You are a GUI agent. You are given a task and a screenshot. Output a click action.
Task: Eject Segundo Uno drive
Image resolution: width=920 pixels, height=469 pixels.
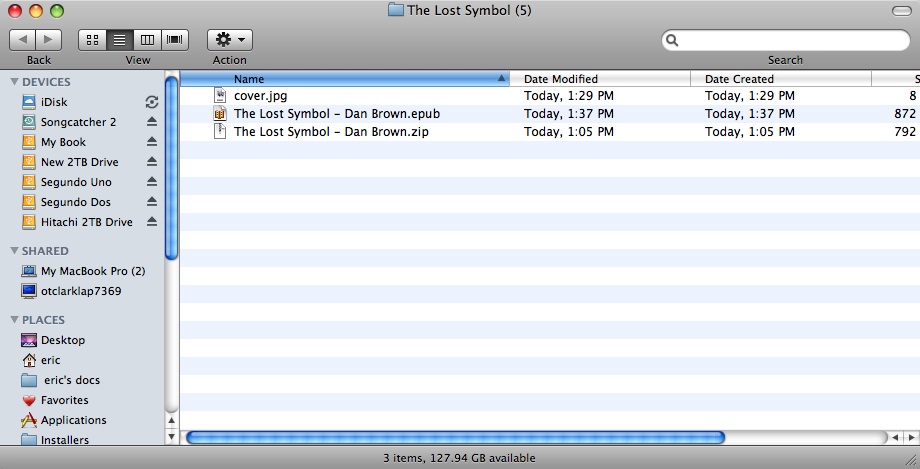[151, 182]
